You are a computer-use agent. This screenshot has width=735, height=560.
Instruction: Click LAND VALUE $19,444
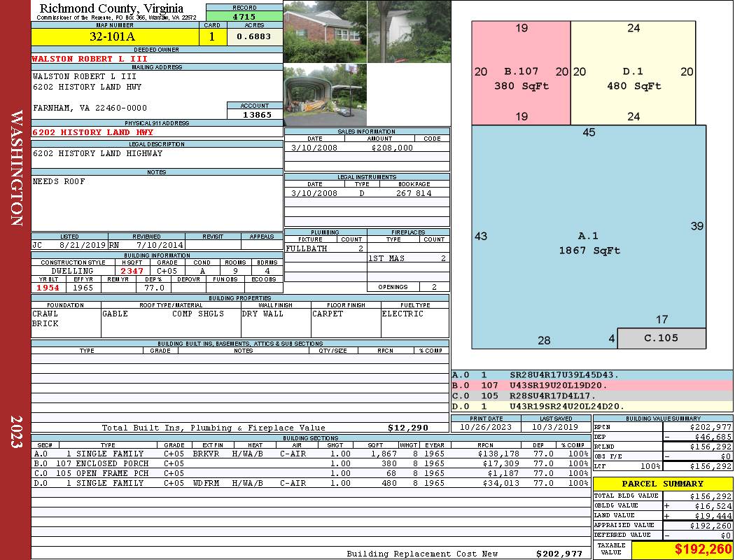coord(713,516)
